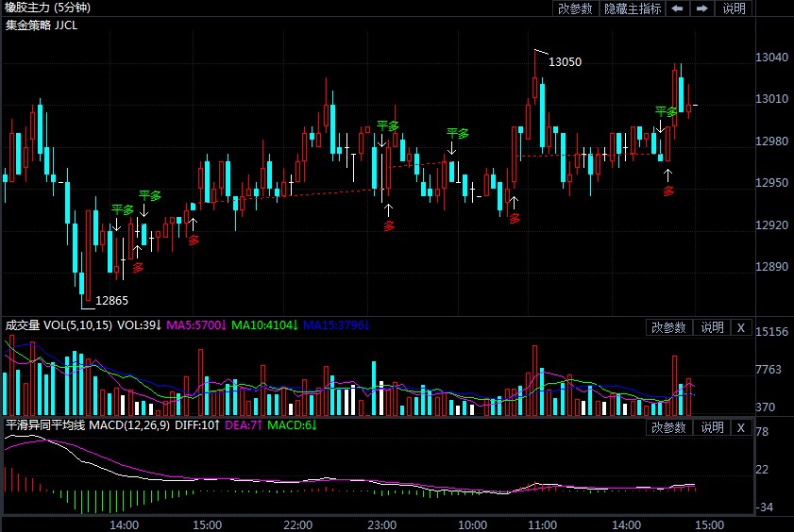Click the 22:00 label on time axis
This screenshot has height=532, width=794.
coord(297,524)
